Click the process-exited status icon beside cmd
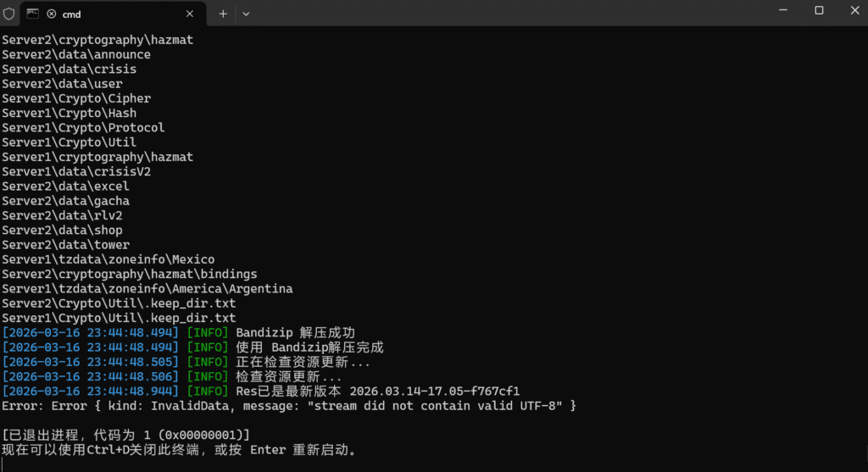 pos(52,14)
